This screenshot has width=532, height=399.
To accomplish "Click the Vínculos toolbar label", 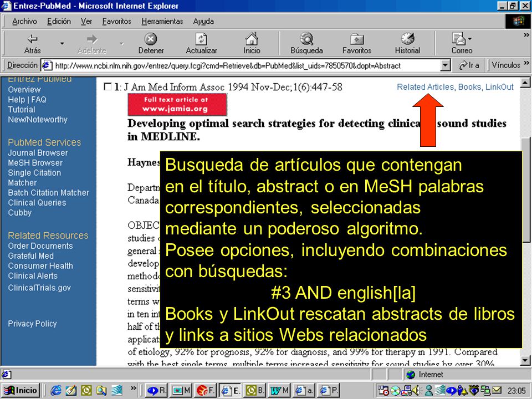I will pos(506,65).
